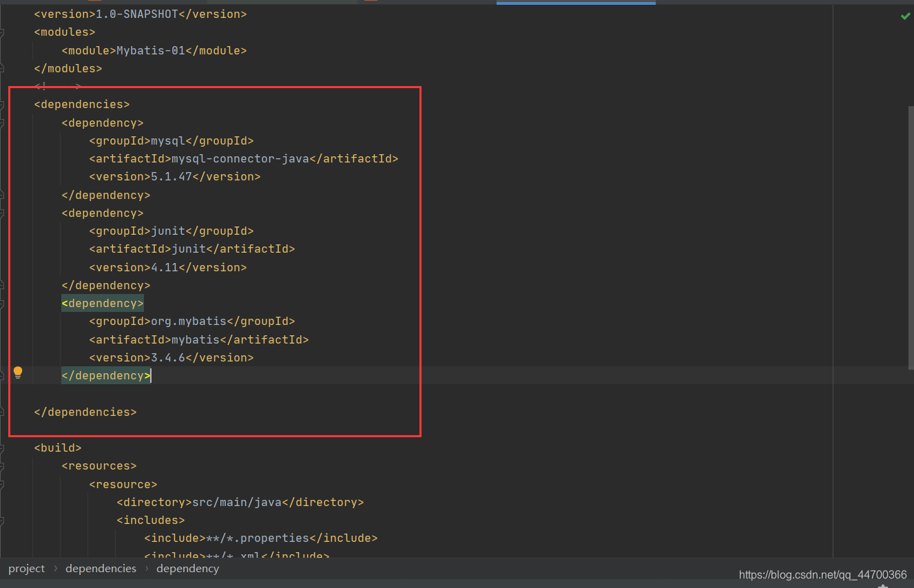Click the vertical editor scrollbar thumb
This screenshot has height=588, width=914.
pyautogui.click(x=911, y=238)
